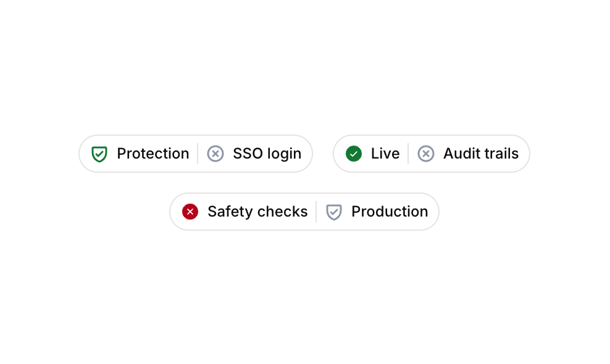Open the Safety checks label
This screenshot has width=610, height=364.
click(x=257, y=212)
